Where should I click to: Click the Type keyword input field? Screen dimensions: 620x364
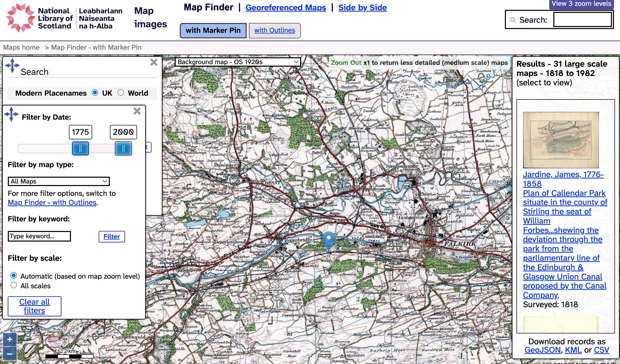[x=39, y=236]
